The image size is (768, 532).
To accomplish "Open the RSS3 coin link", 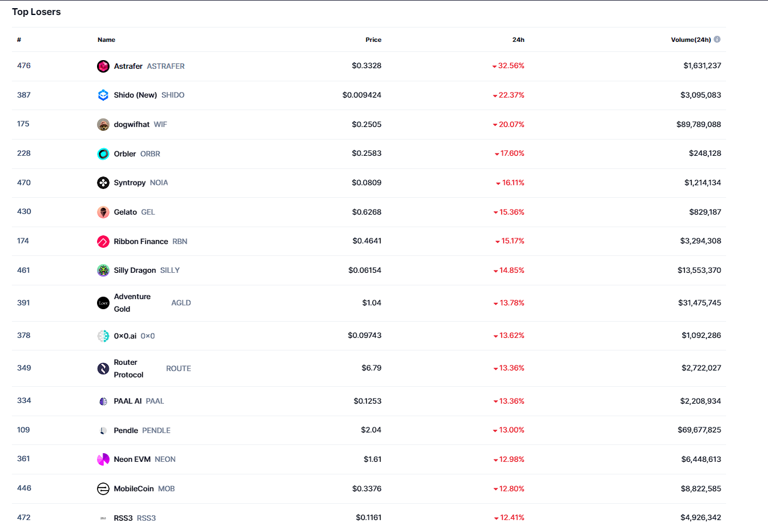I will pyautogui.click(x=123, y=518).
